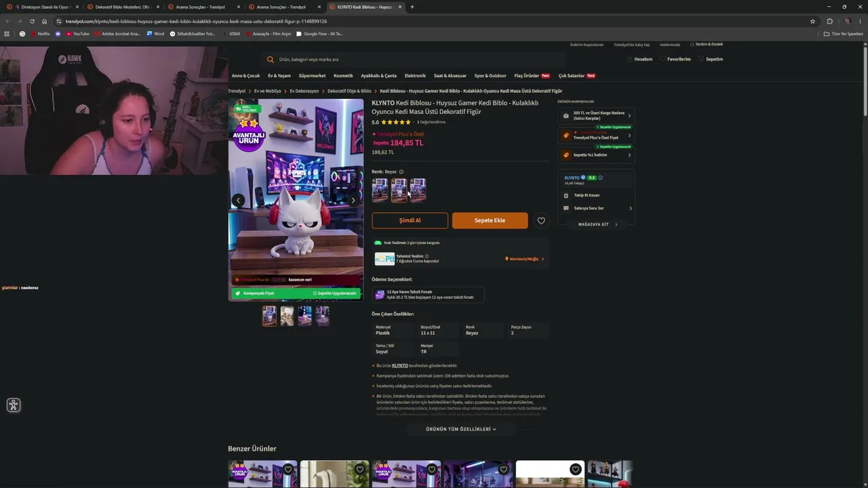Expand the Sepette %1 İndirim campaign
Viewport: 868px width, 488px height.
(596, 155)
